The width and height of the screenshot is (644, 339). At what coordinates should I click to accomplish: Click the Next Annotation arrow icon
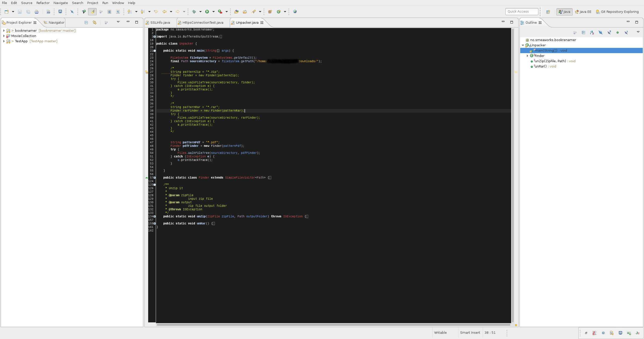(x=129, y=12)
